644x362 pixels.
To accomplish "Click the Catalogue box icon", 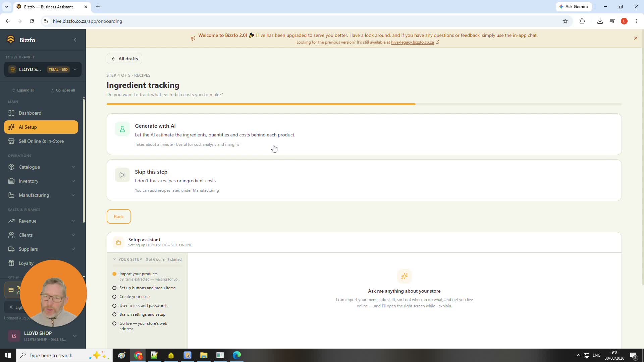I will coord(11,167).
